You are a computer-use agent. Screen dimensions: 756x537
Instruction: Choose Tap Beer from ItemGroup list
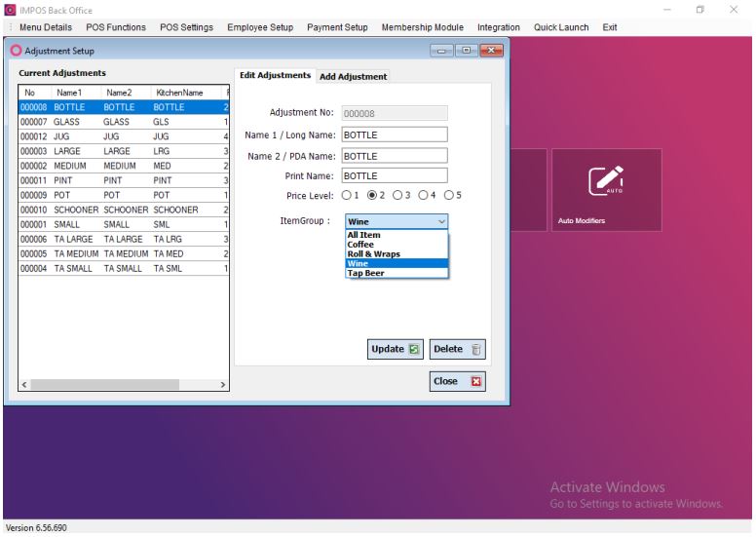(366, 273)
